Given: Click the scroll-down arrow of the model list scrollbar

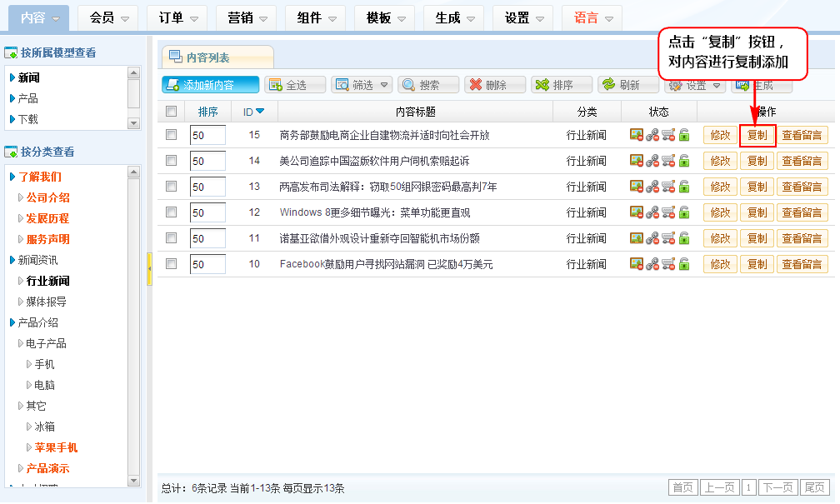Looking at the screenshot, I should (133, 122).
